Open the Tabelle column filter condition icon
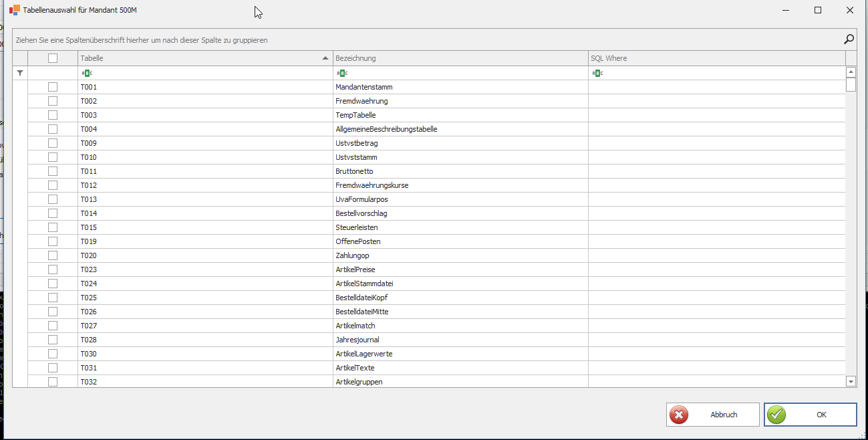The image size is (868, 440). [x=87, y=73]
